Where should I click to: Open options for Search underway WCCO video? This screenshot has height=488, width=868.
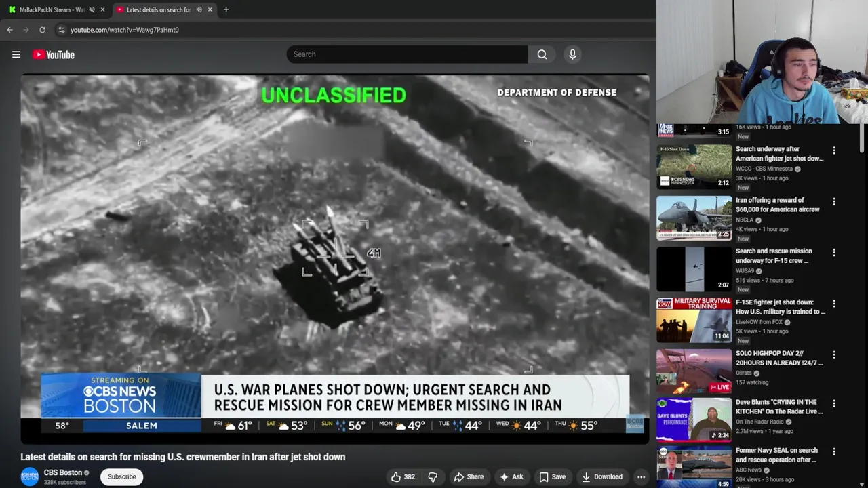[834, 150]
